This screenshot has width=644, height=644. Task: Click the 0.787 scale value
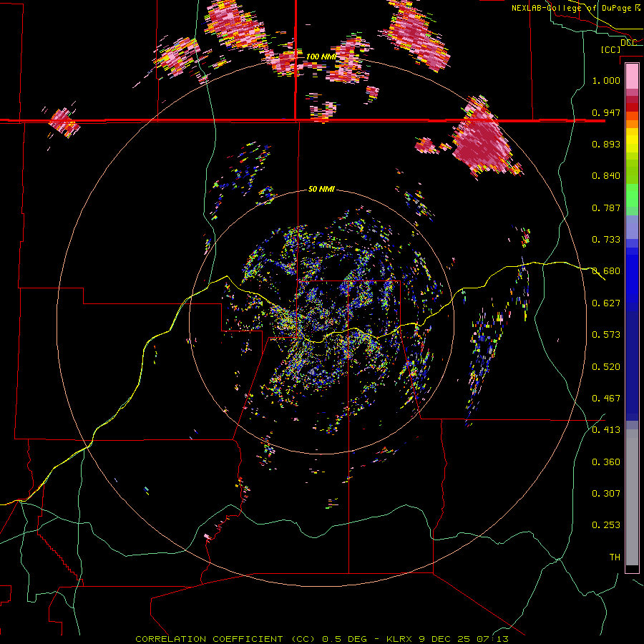click(606, 208)
